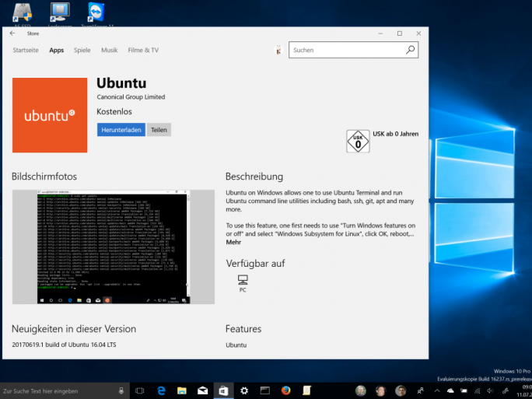
Task: Click the taskbar search box
Action: click(65, 391)
